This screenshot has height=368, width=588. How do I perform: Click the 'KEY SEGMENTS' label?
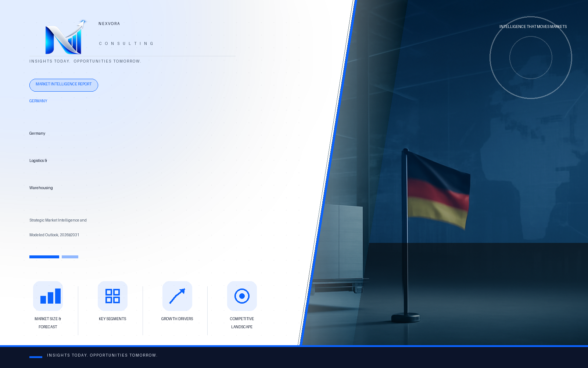[x=112, y=319]
